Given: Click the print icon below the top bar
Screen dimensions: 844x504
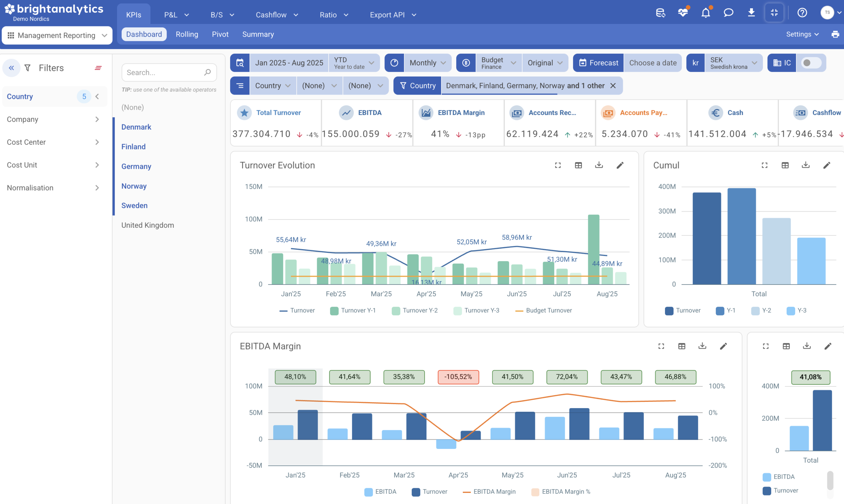Looking at the screenshot, I should click(x=835, y=34).
